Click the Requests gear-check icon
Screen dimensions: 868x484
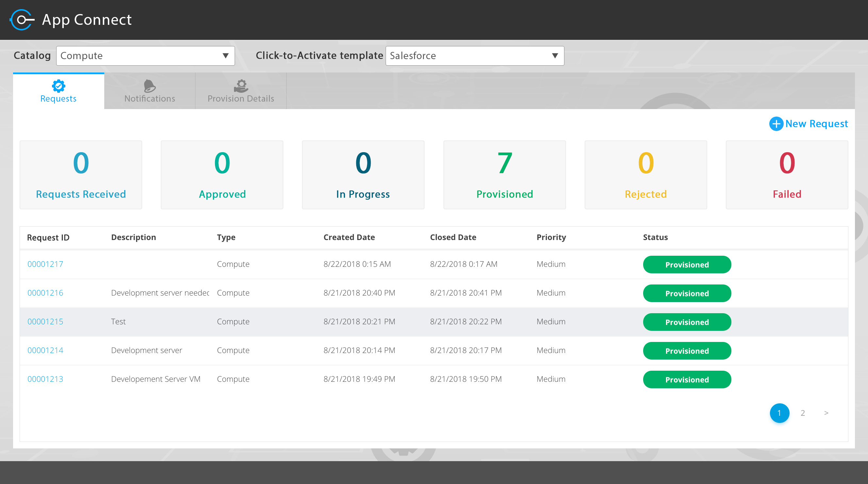click(x=58, y=86)
